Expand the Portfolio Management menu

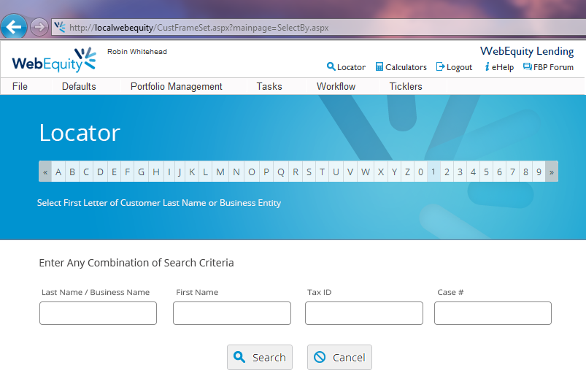[x=176, y=86]
